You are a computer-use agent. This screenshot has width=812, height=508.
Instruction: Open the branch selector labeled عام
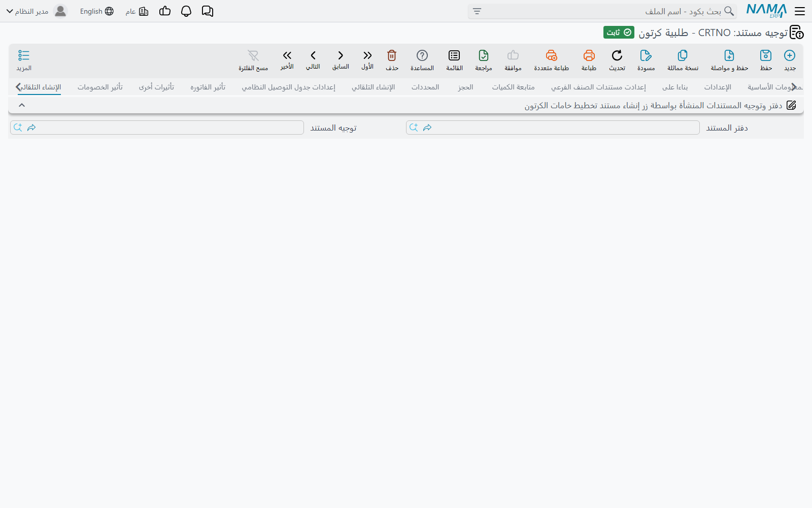coord(137,11)
